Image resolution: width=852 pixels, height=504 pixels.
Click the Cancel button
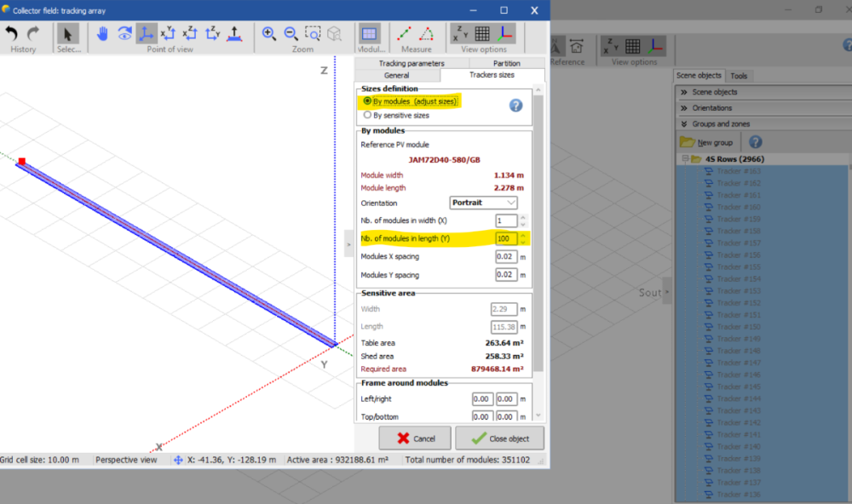pyautogui.click(x=415, y=438)
